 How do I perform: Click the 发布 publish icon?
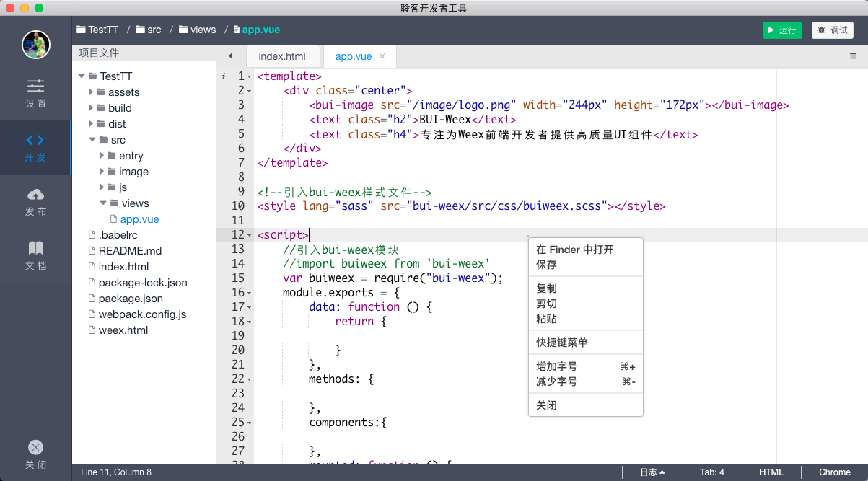pos(35,202)
